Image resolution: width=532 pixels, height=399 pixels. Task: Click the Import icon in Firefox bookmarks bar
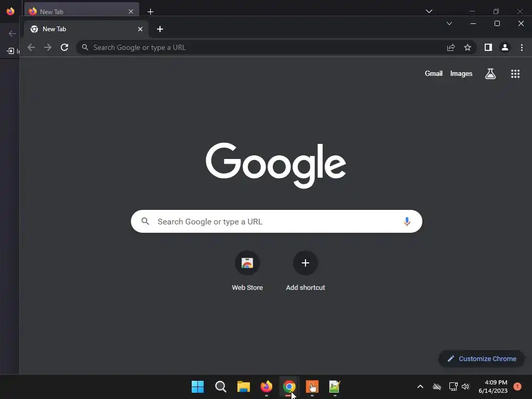10,51
